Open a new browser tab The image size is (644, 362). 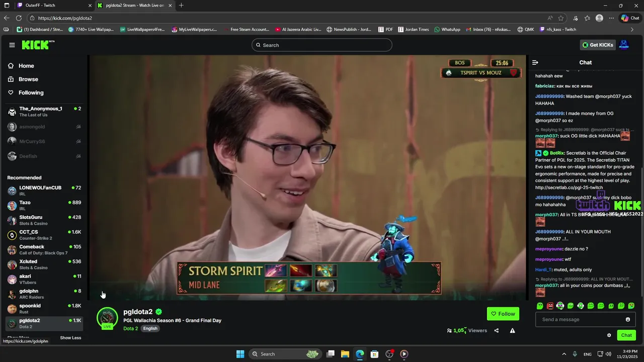pos(181,6)
